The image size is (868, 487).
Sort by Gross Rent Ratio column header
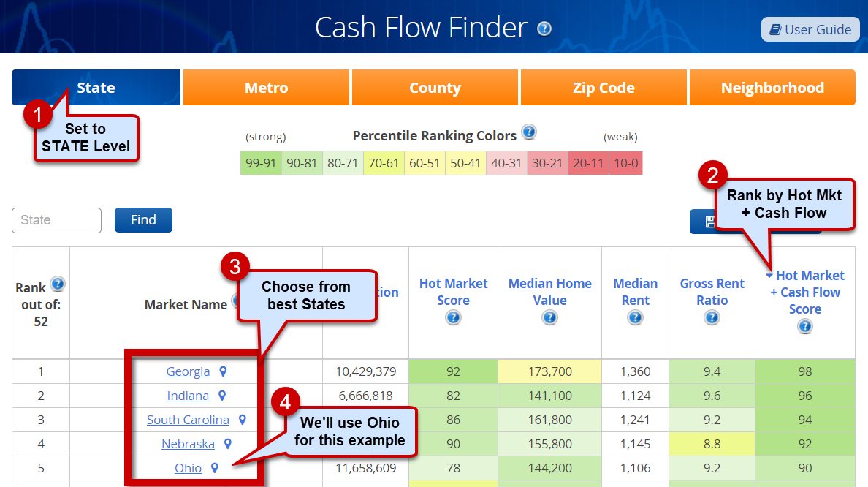(x=712, y=292)
